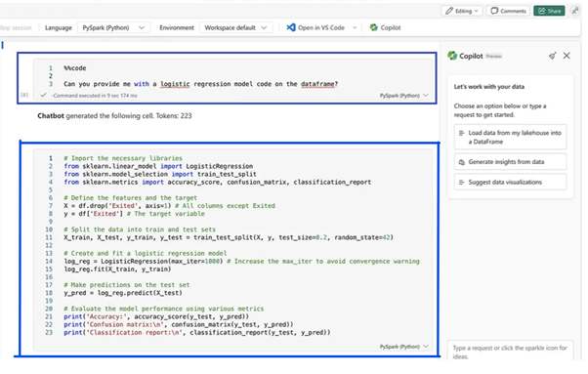This screenshot has width=588, height=374.
Task: Select the PySpark (Python) language dropdown
Action: 113,27
